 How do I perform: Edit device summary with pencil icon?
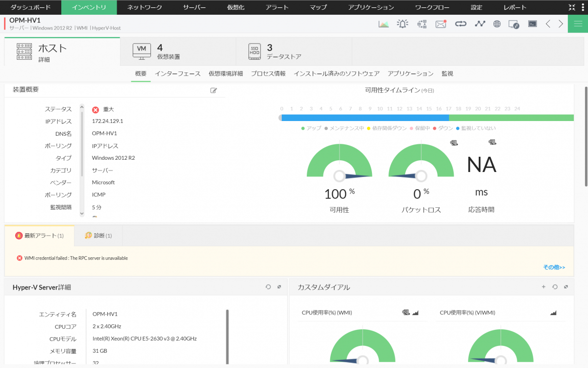click(x=214, y=90)
